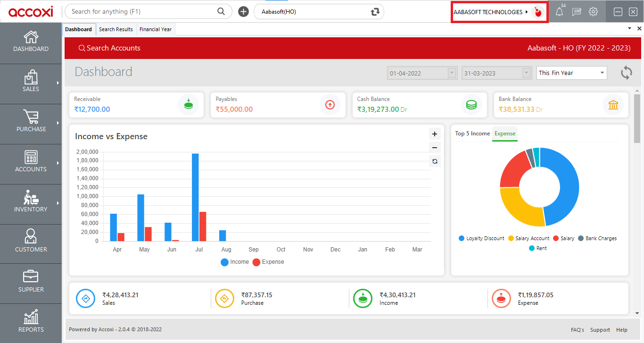Click the vertical scrollbar down arrow

point(637,312)
